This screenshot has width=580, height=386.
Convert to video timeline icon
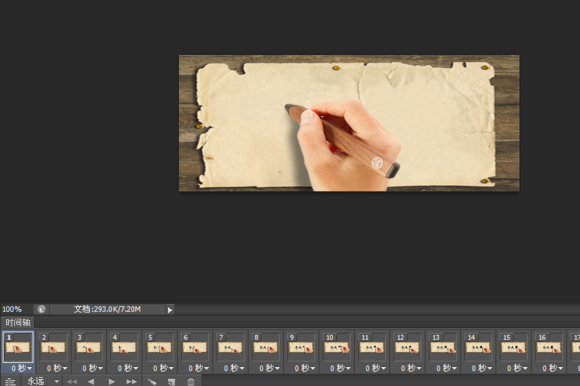(x=10, y=381)
